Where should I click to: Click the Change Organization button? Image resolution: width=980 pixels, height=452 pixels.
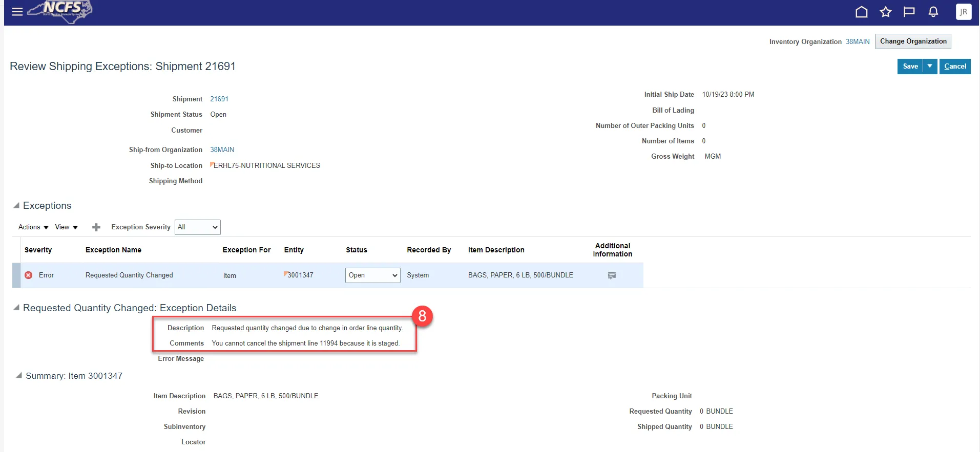pyautogui.click(x=913, y=41)
